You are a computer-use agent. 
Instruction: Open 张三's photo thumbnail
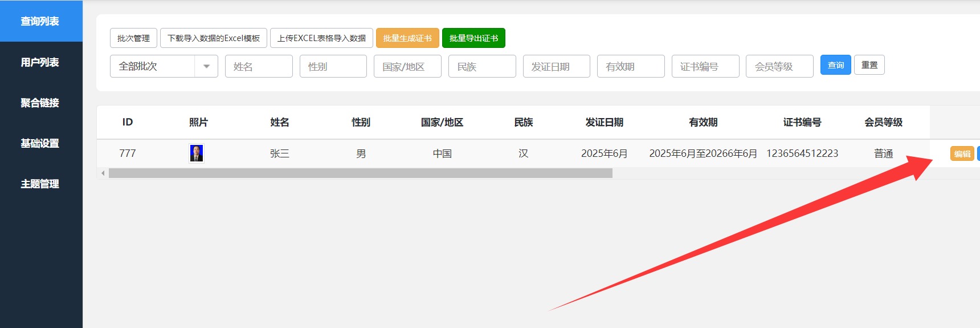[197, 153]
